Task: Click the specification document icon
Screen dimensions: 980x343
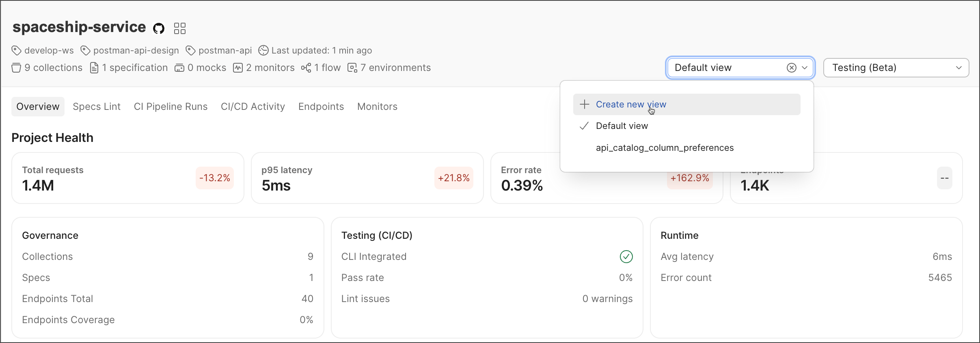Action: [x=94, y=68]
